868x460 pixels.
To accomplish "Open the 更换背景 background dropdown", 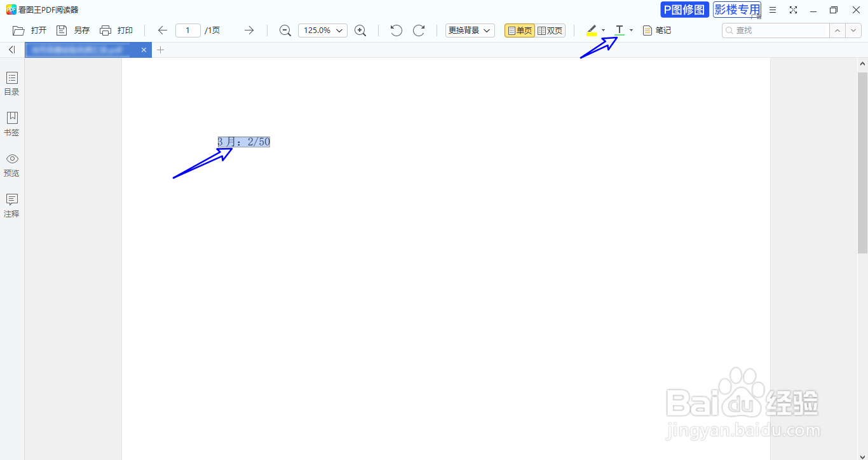I will 470,30.
